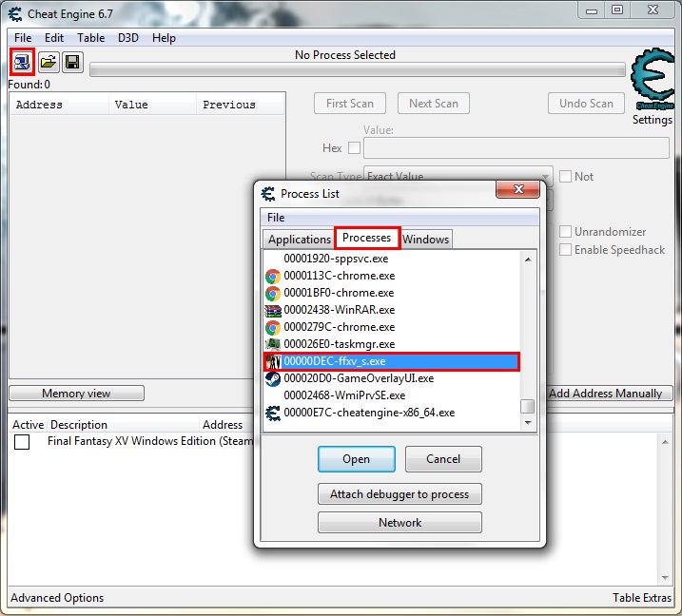The height and width of the screenshot is (616, 682).
Task: Click the Chrome icon for 0000279C-chrome.exe
Action: pyautogui.click(x=273, y=327)
